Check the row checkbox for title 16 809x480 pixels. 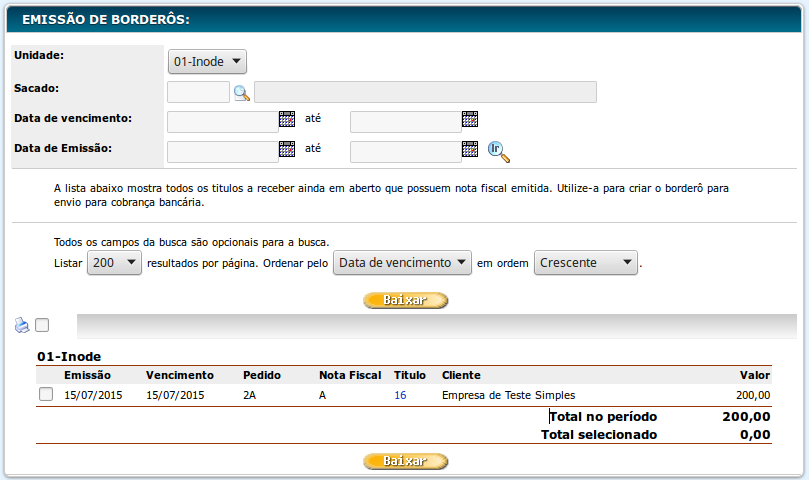point(46,395)
